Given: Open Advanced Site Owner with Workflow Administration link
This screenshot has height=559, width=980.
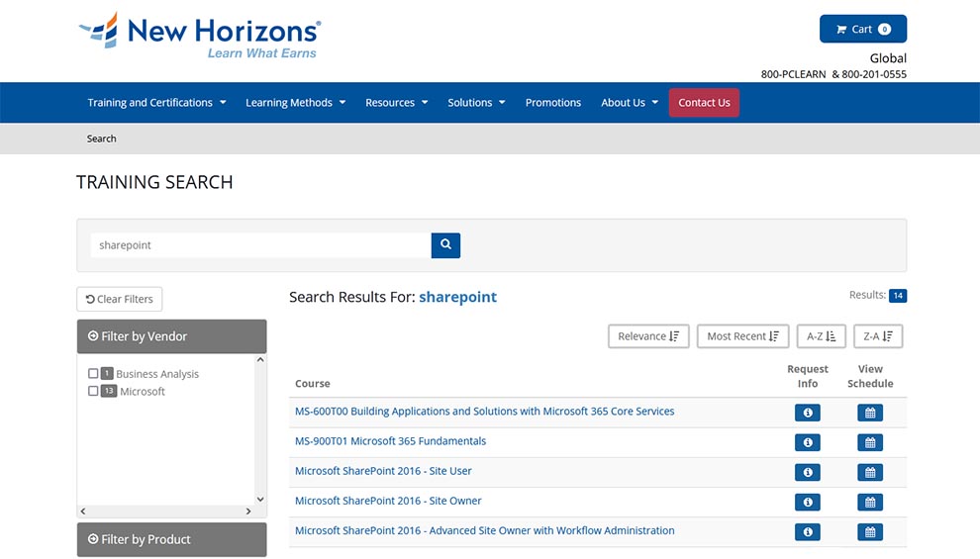Looking at the screenshot, I should [x=484, y=531].
